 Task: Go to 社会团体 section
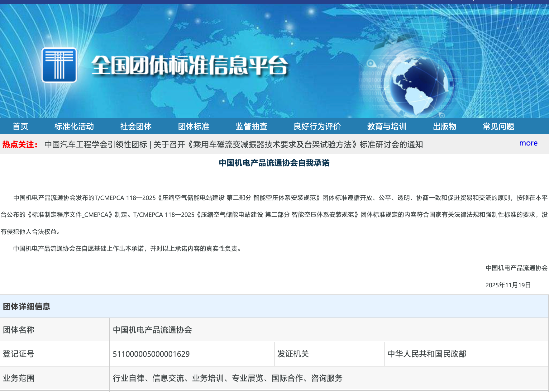point(136,126)
